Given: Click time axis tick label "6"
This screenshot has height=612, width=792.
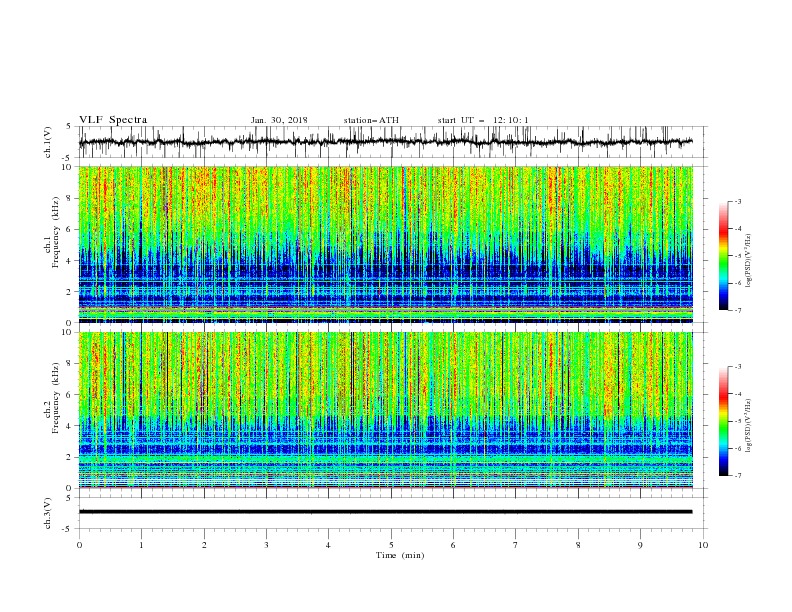Looking at the screenshot, I should point(453,545).
